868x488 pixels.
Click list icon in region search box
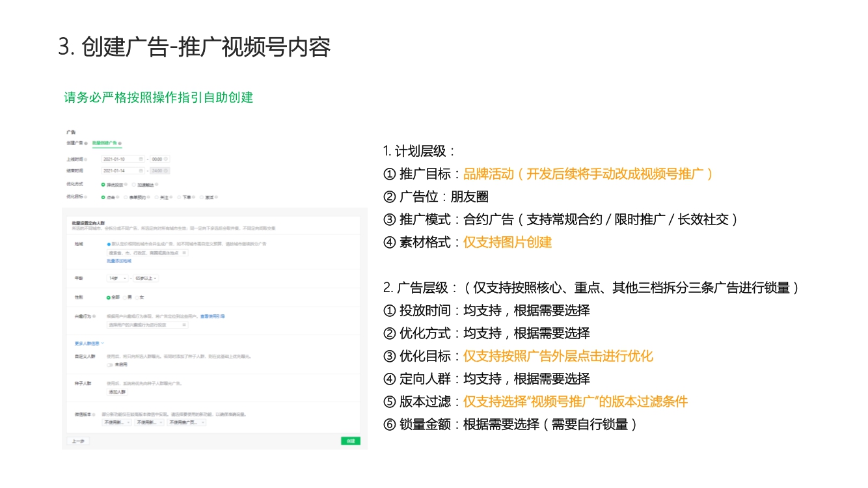click(x=184, y=252)
